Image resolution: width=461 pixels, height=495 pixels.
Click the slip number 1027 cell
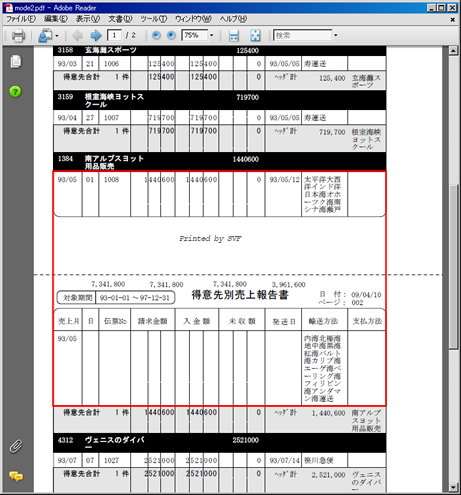click(x=111, y=461)
